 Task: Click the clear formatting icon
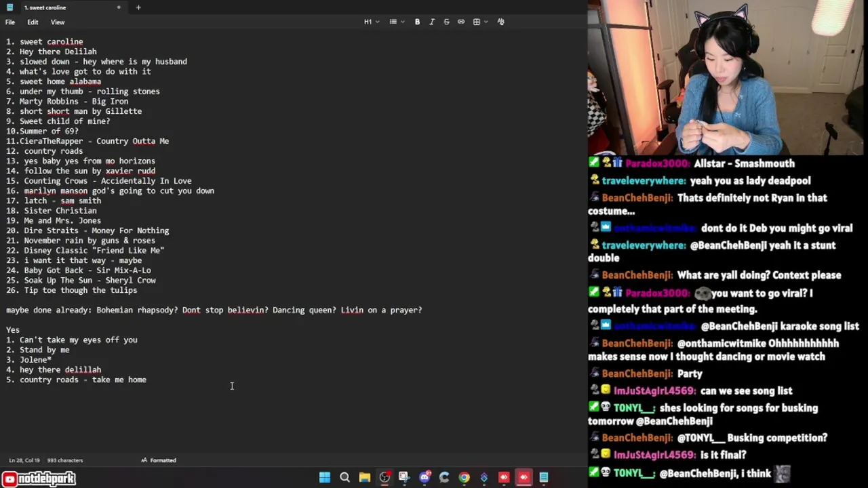pos(501,22)
